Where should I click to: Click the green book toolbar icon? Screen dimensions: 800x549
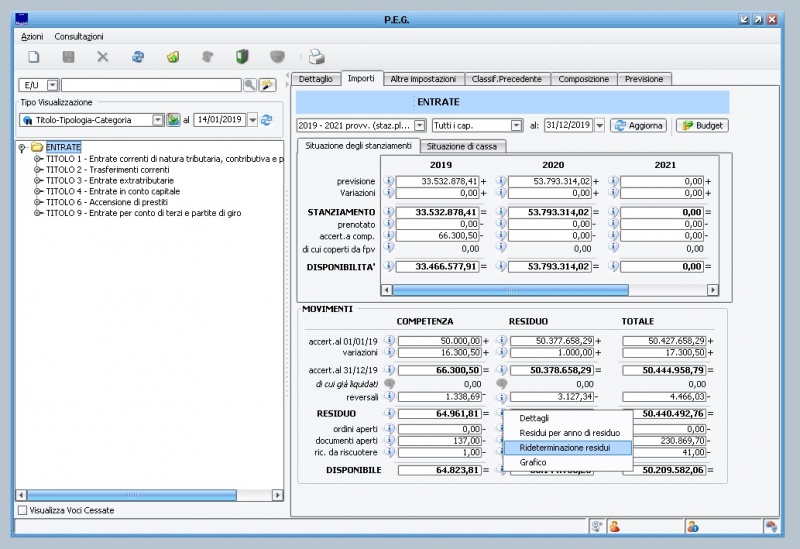coord(242,57)
